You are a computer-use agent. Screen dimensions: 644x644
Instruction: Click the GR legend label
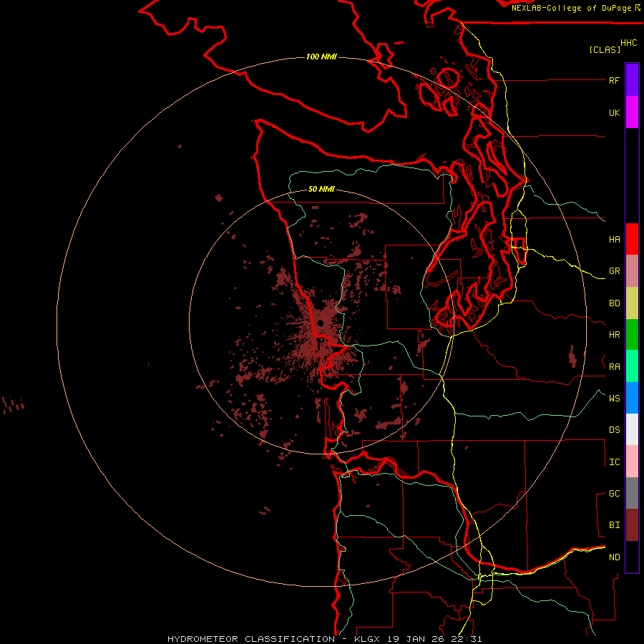click(614, 271)
